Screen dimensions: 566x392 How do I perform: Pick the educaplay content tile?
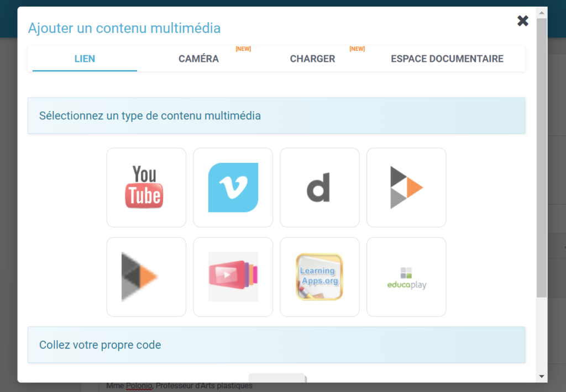(406, 277)
